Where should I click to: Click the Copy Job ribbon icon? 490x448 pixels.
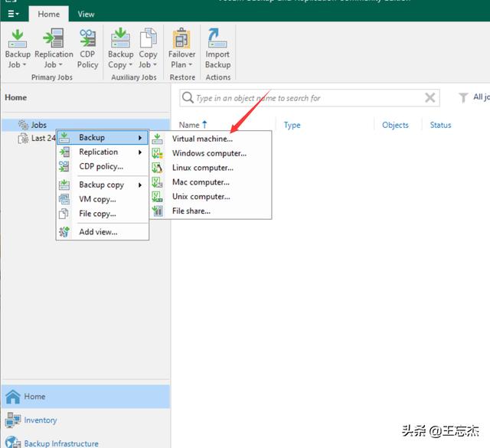coord(148,38)
